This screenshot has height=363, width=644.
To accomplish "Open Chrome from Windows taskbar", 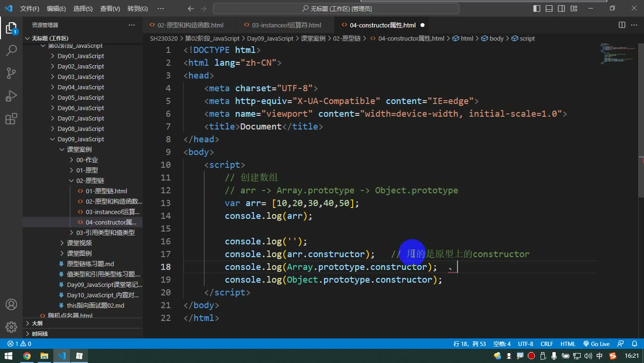I will [x=27, y=356].
